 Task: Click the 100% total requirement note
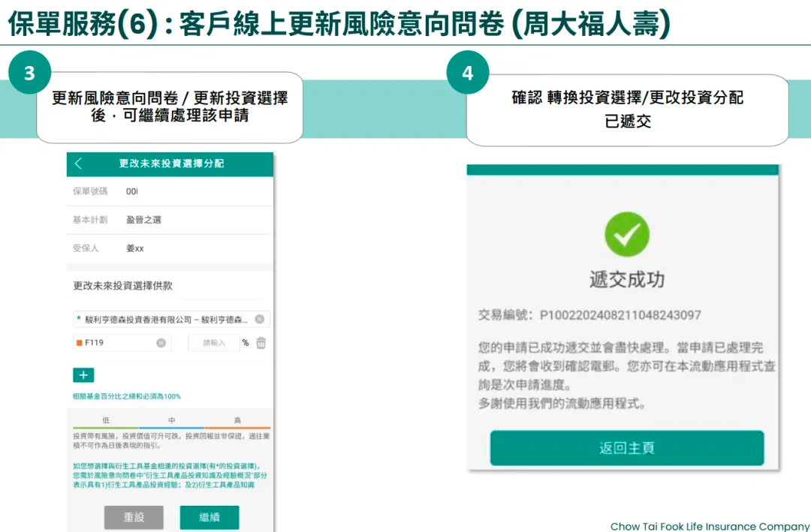point(127,396)
